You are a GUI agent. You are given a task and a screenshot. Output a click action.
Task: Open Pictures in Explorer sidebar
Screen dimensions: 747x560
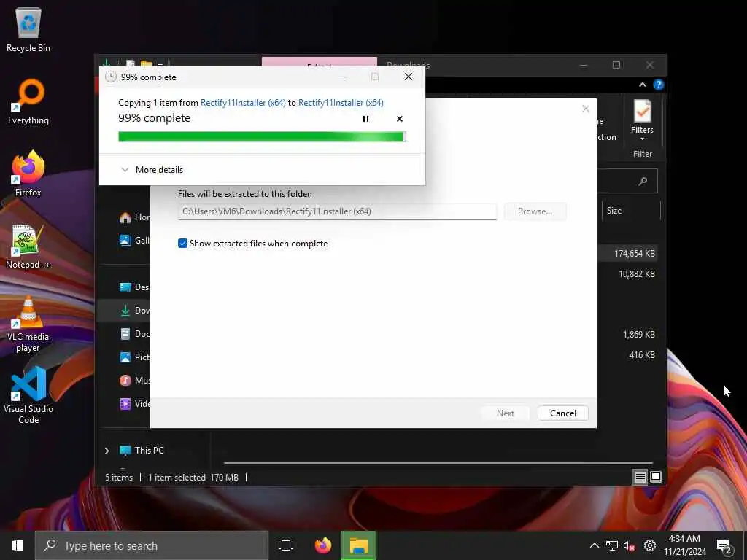[x=134, y=357]
